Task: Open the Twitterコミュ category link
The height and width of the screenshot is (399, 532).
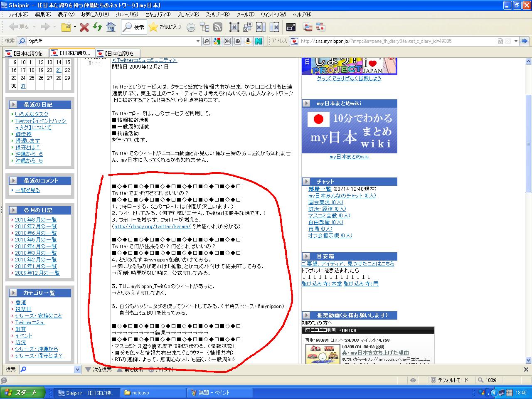Action: [x=30, y=323]
